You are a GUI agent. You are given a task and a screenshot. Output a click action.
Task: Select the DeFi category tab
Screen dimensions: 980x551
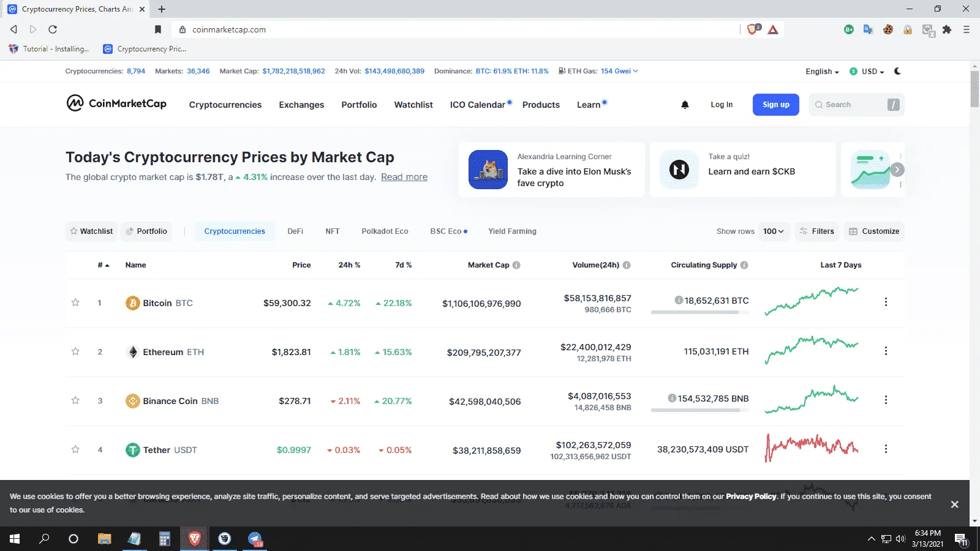coord(295,231)
